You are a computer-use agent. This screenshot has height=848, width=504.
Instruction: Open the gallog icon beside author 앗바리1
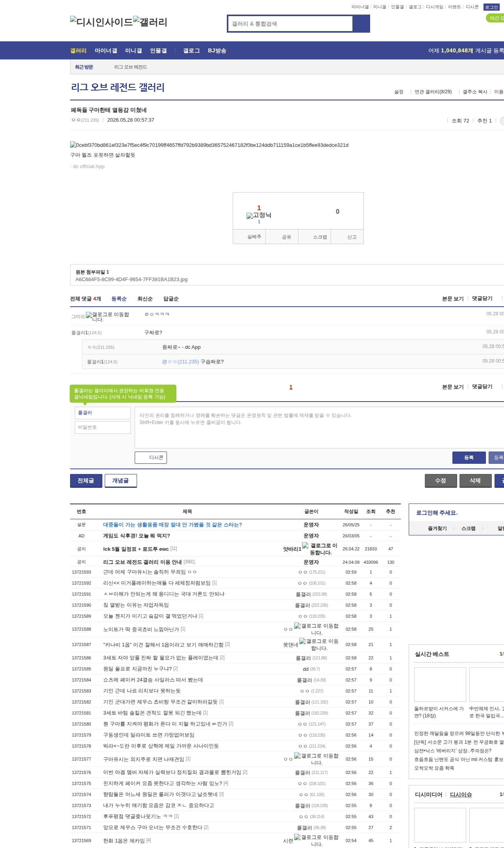click(x=320, y=549)
